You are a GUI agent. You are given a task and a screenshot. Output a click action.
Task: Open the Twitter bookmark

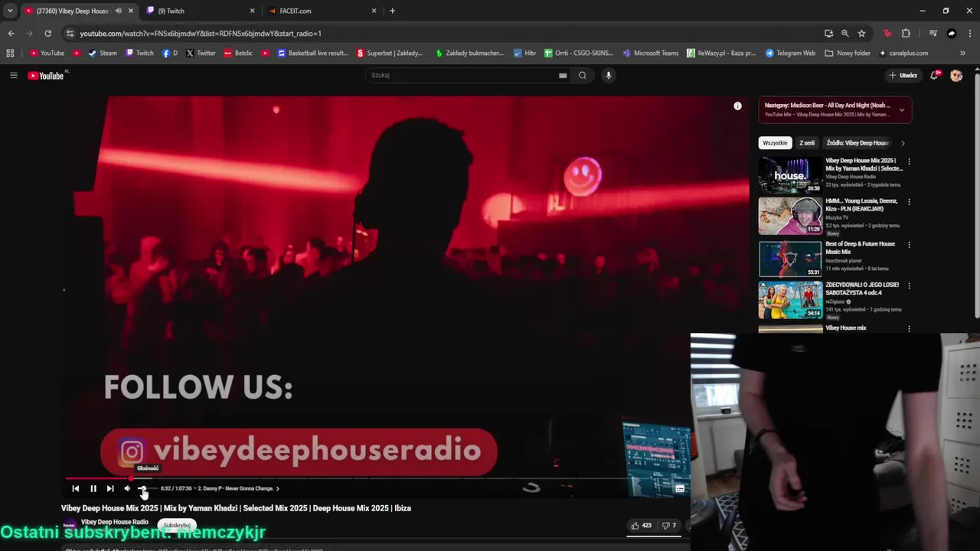(201, 54)
